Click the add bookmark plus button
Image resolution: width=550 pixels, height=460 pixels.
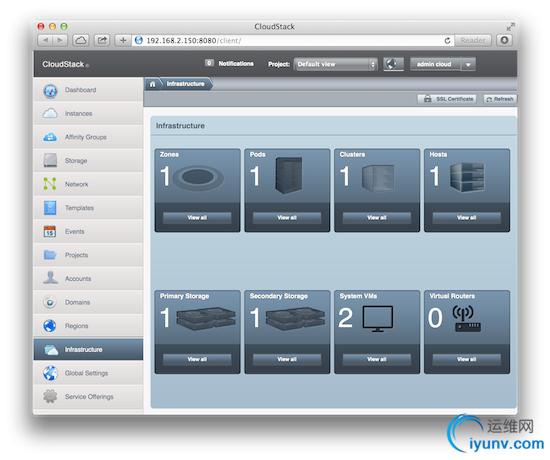[123, 40]
